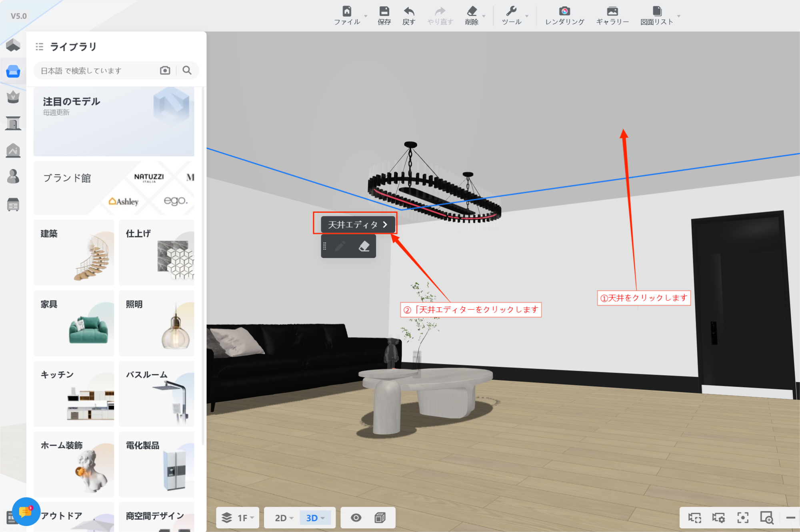Start rendering with レンダリング camera
The image size is (800, 532).
pyautogui.click(x=565, y=16)
